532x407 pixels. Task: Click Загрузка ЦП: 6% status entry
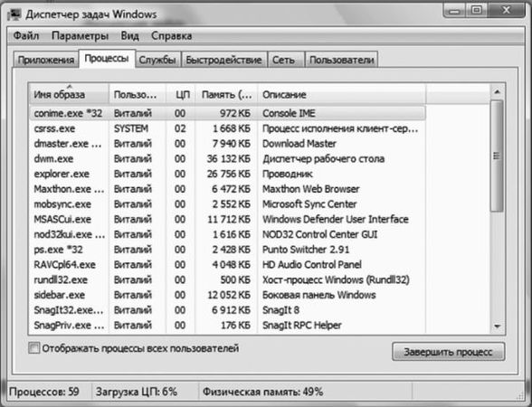coord(137,393)
